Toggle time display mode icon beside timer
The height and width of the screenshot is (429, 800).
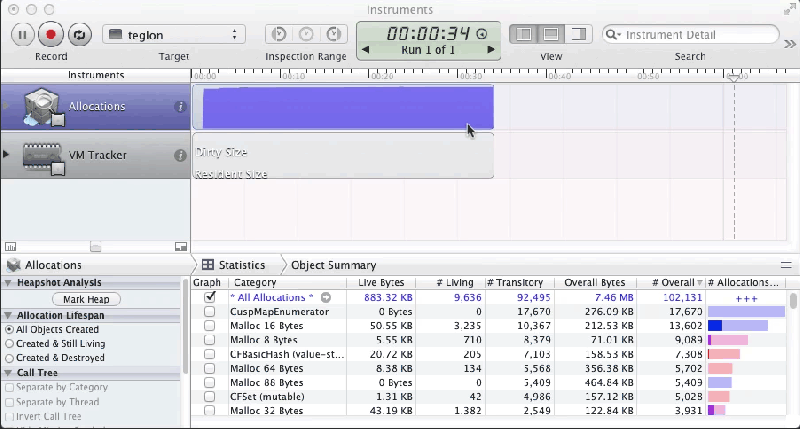pyautogui.click(x=482, y=34)
